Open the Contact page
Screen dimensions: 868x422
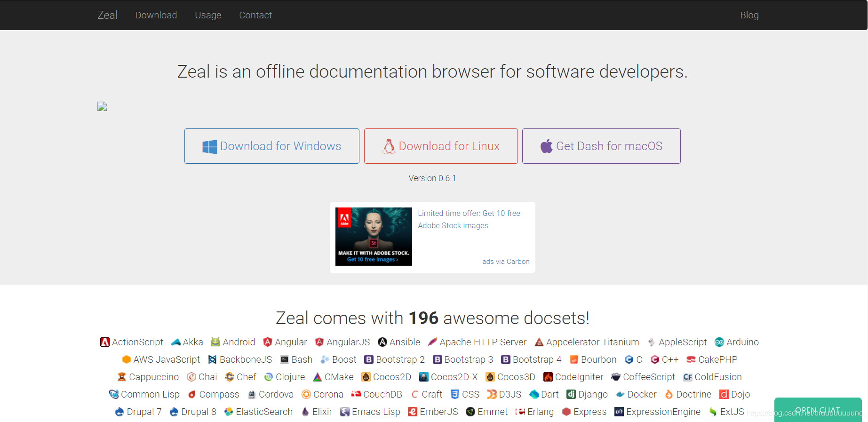255,15
